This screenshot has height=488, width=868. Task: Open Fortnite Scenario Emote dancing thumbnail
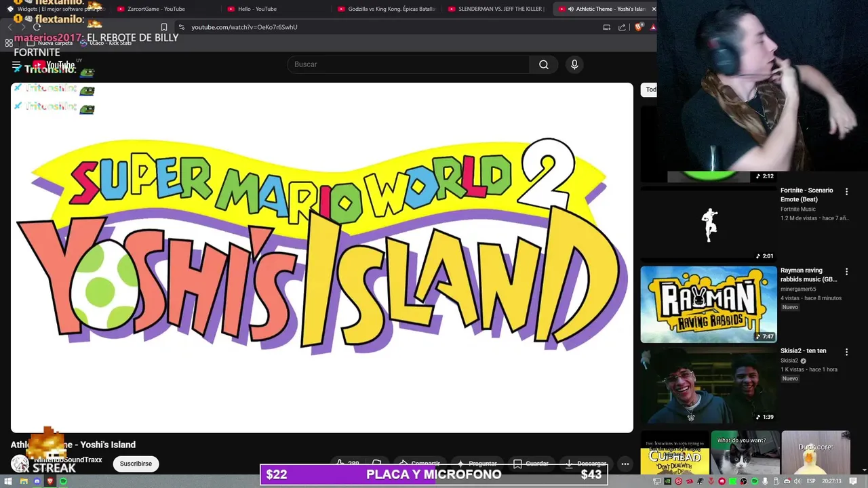[709, 224]
